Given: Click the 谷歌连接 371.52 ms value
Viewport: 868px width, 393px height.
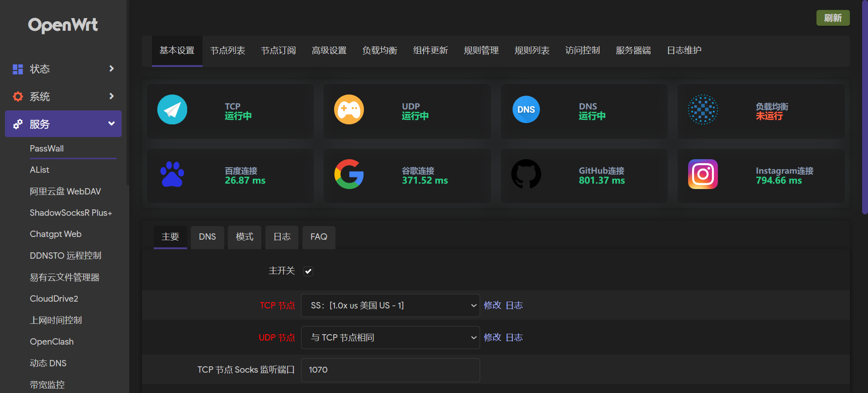Looking at the screenshot, I should [425, 180].
